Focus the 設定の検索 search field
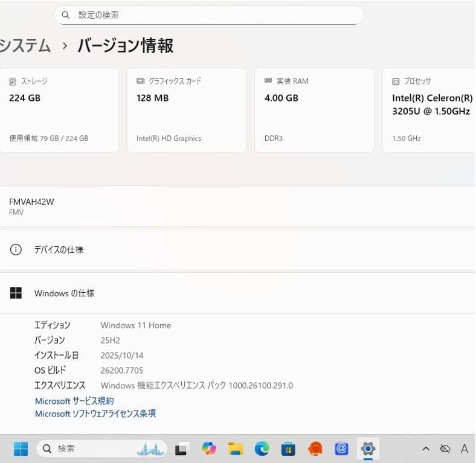Viewport: 476px width, 463px height. (x=209, y=15)
